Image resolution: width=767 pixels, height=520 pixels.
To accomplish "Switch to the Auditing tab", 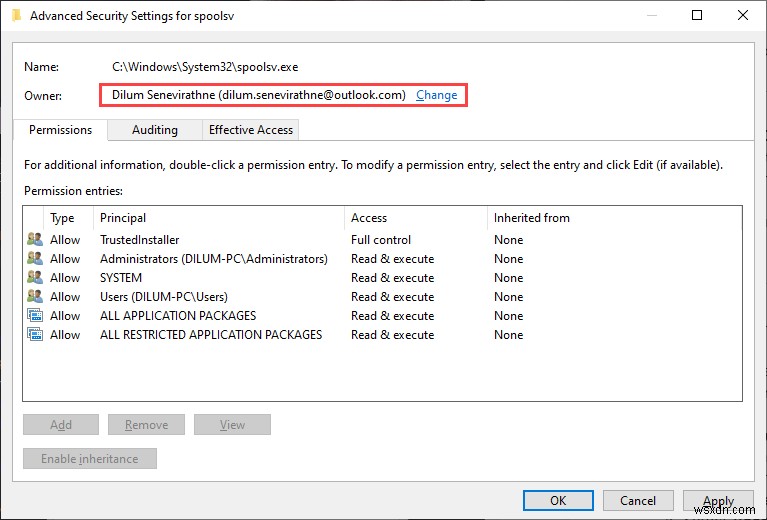I will [x=155, y=130].
